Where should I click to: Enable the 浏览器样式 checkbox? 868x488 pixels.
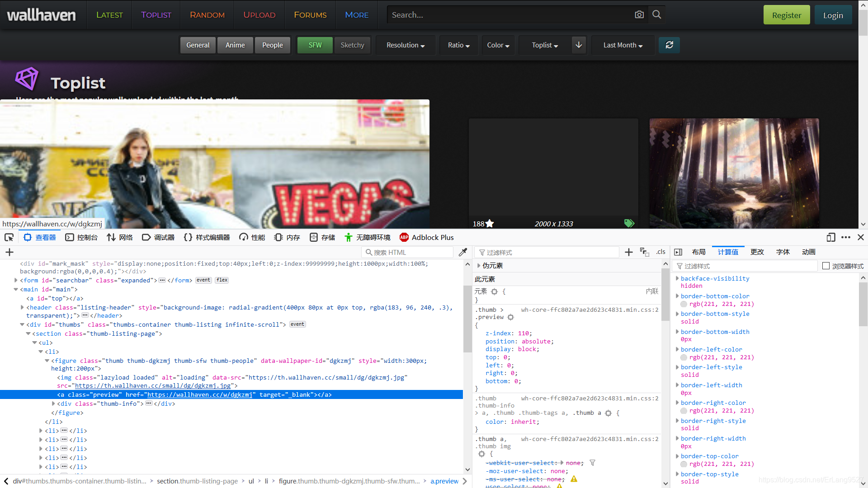pos(826,266)
